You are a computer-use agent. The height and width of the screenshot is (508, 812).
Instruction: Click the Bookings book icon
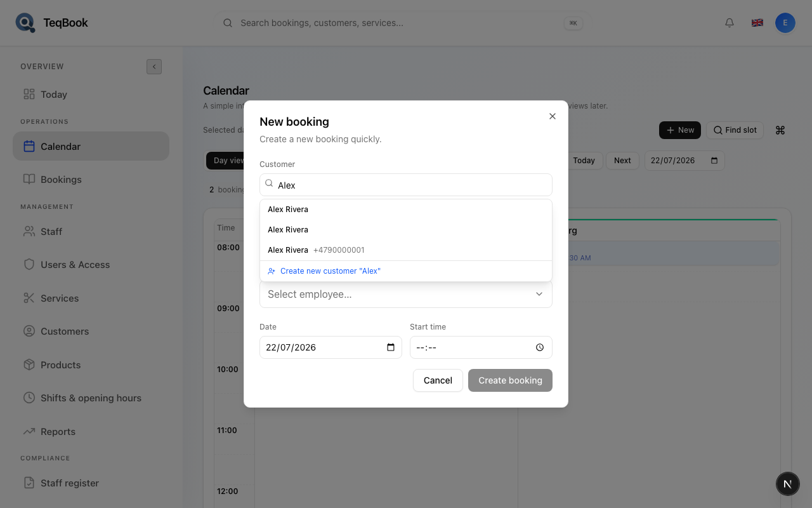[29, 179]
